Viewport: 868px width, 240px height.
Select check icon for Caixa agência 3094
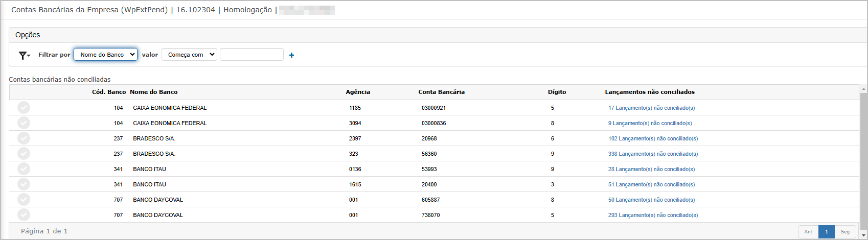click(x=24, y=123)
